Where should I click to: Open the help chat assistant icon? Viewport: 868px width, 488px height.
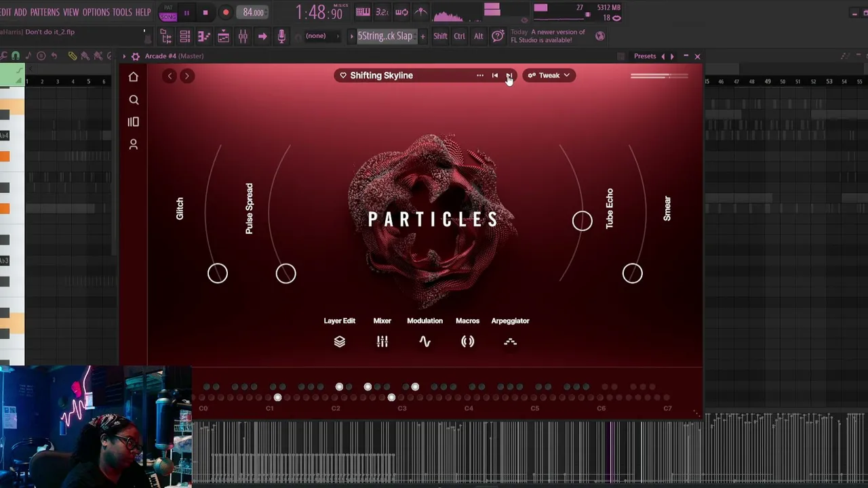click(x=498, y=37)
